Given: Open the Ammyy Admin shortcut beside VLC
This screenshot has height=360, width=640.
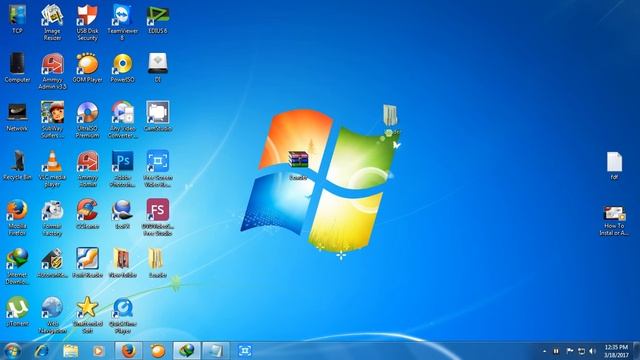Looking at the screenshot, I should (x=87, y=169).
